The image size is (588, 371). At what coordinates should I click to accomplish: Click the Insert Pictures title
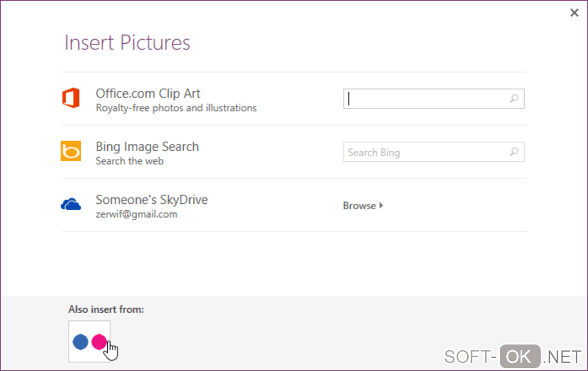[127, 43]
